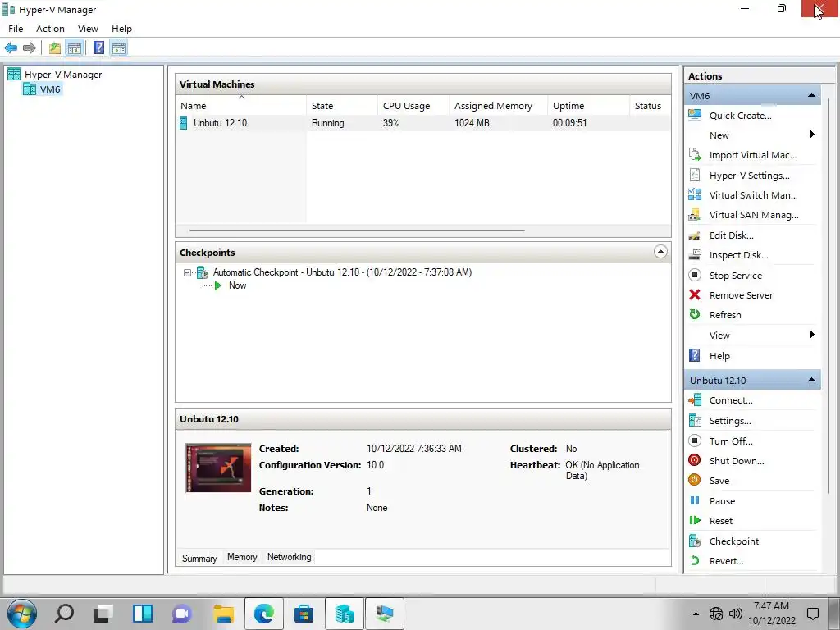Click the Status column header
Image resolution: width=840 pixels, height=630 pixels.
coord(650,106)
